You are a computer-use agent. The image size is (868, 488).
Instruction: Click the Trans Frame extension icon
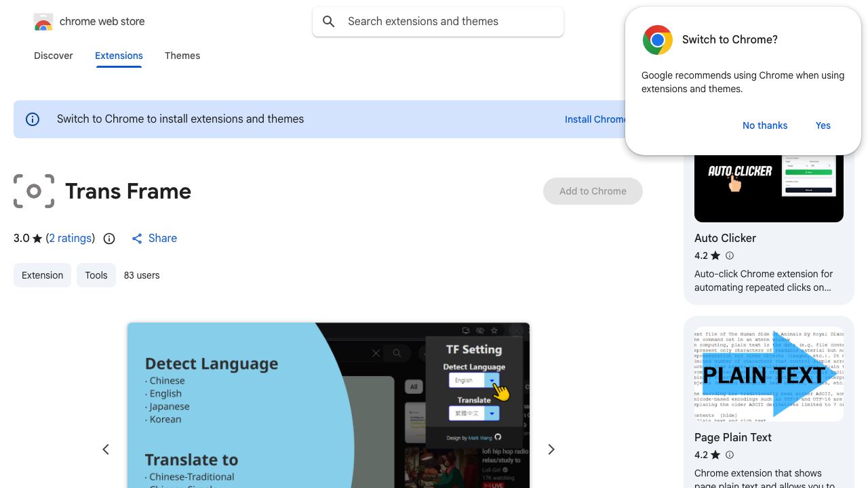pos(34,191)
